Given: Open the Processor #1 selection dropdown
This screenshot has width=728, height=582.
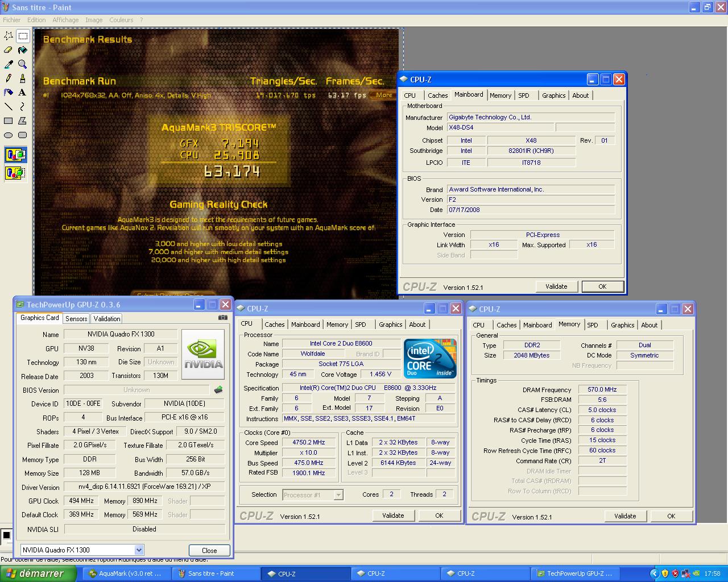Looking at the screenshot, I should (338, 495).
